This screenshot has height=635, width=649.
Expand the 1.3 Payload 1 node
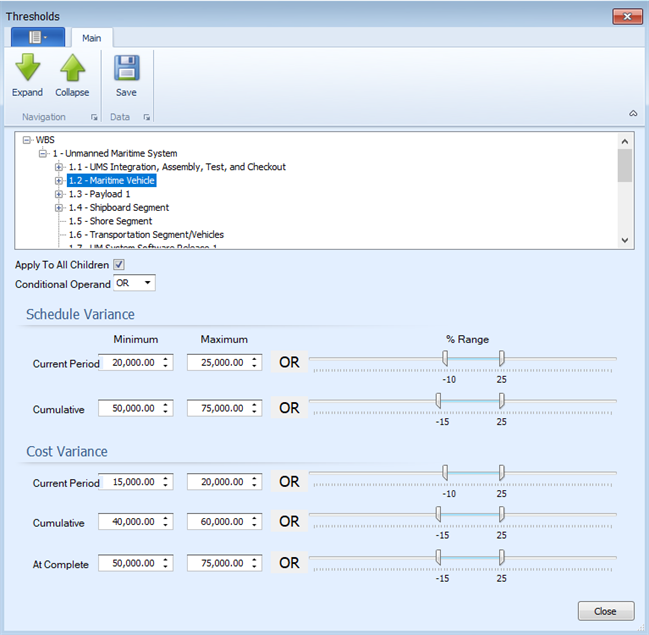click(59, 194)
